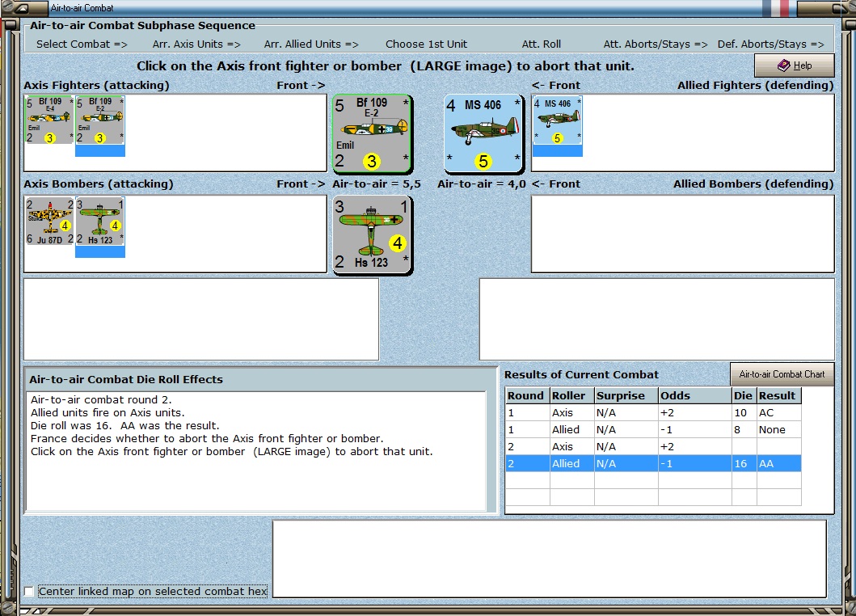Click the Die value 16 cell

(744, 464)
